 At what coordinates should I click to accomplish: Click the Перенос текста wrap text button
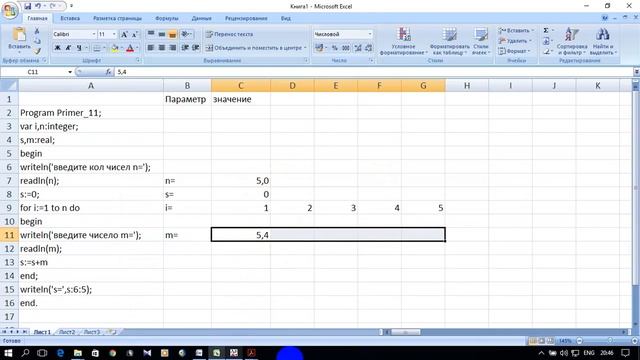point(229,34)
